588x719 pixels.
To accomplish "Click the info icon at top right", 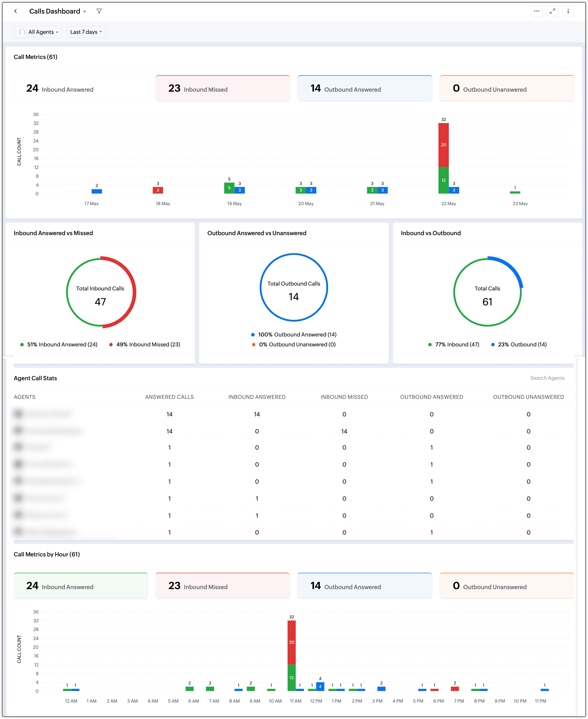I will [x=568, y=11].
